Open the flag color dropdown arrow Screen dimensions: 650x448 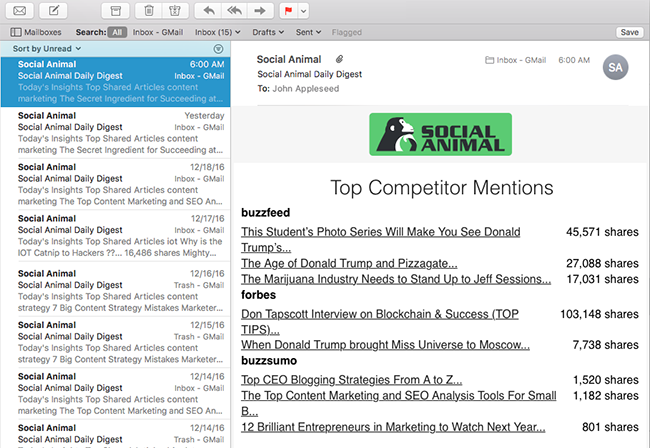(x=303, y=11)
